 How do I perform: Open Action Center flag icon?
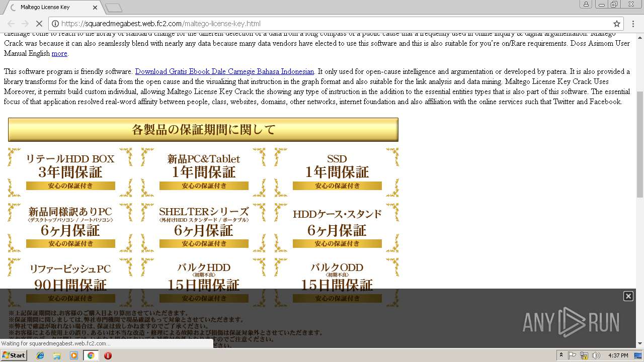coord(572,355)
